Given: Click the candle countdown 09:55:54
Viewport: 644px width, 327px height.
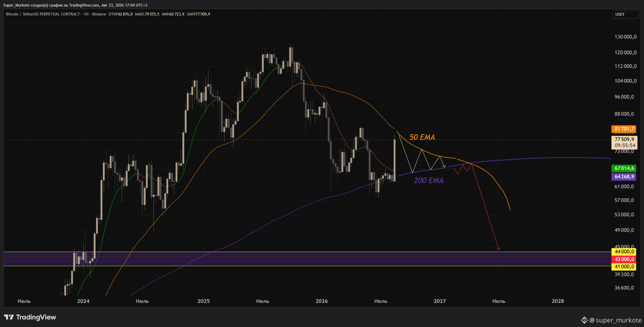Looking at the screenshot, I should [625, 146].
